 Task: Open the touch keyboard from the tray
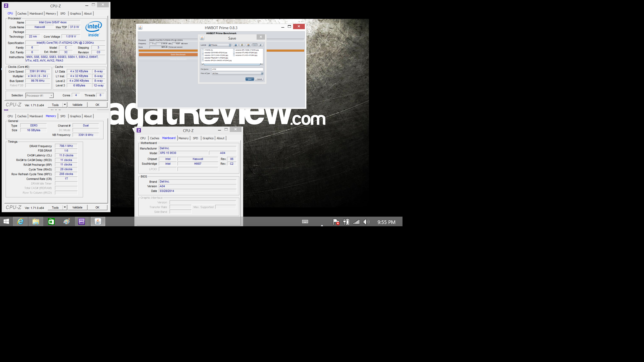click(x=305, y=222)
